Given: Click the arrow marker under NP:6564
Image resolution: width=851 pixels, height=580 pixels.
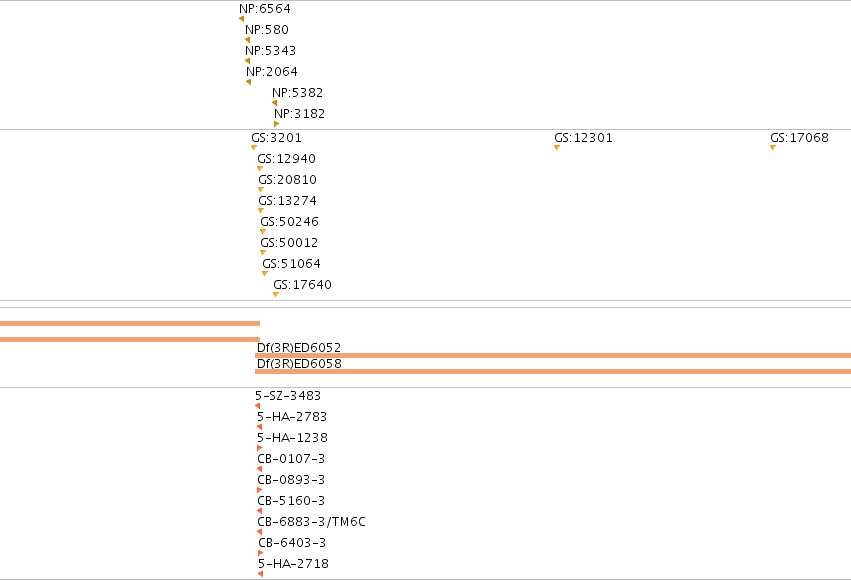Looking at the screenshot, I should 242,19.
